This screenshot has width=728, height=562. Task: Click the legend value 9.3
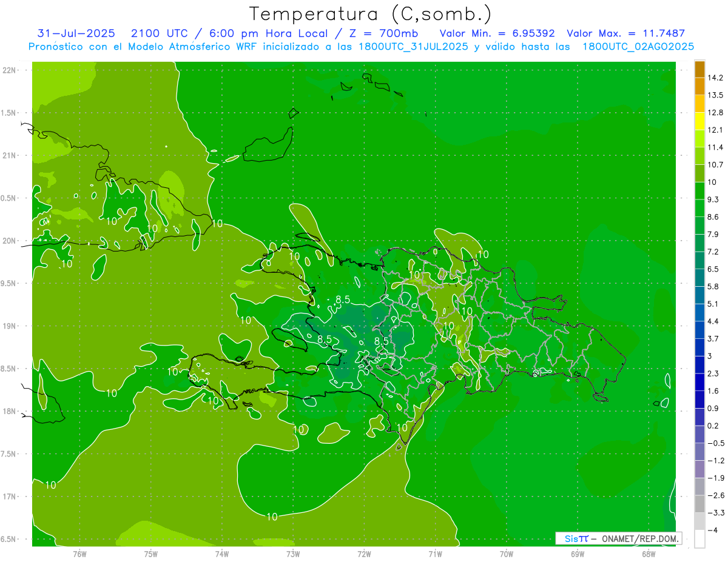713,199
